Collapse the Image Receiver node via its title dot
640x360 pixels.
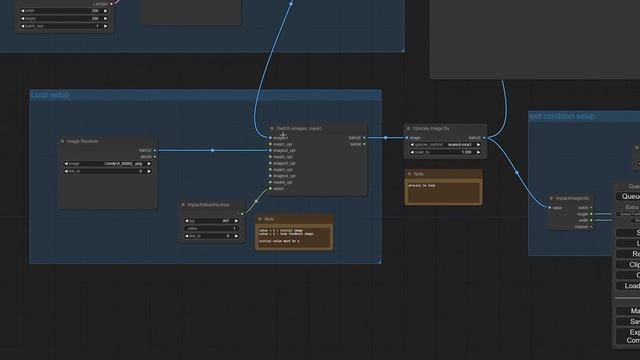point(62,141)
